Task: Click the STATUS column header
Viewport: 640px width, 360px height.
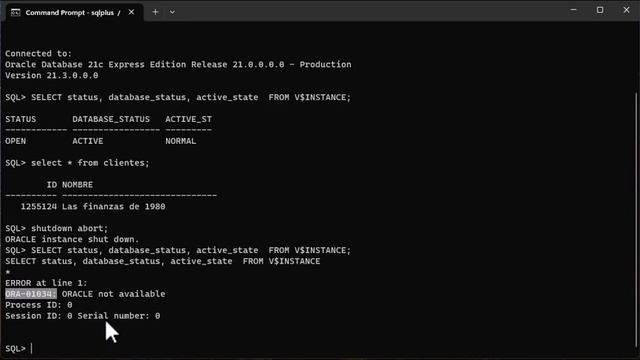Action: [x=20, y=119]
